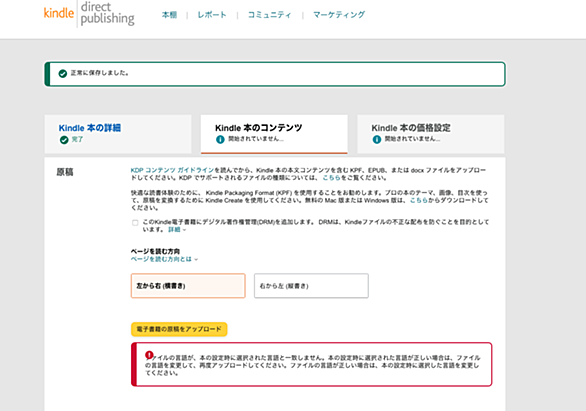586x411 pixels.
Task: Click the Kindle Direct Publishing logo
Action: pyautogui.click(x=89, y=14)
